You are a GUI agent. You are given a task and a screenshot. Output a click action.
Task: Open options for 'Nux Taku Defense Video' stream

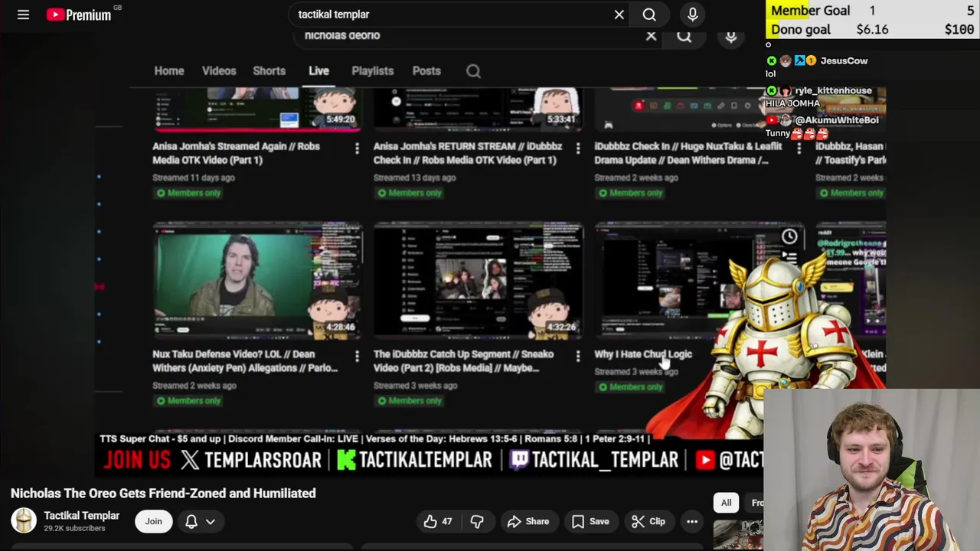point(357,356)
